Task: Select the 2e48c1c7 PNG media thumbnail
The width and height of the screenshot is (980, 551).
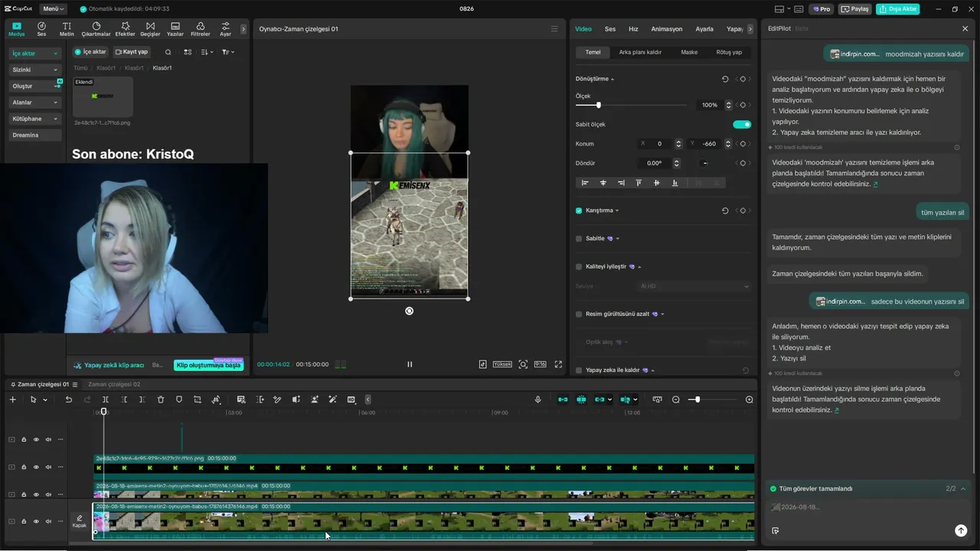Action: [x=103, y=97]
